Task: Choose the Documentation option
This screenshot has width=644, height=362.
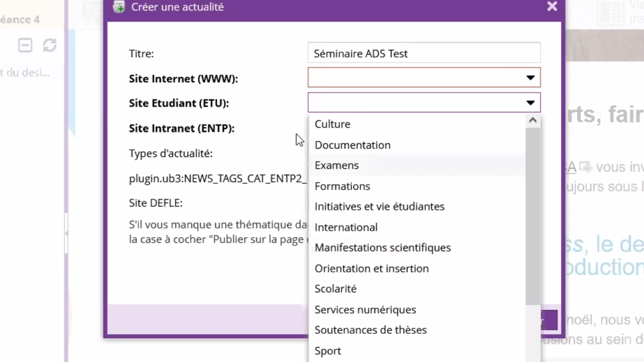Action: tap(352, 145)
